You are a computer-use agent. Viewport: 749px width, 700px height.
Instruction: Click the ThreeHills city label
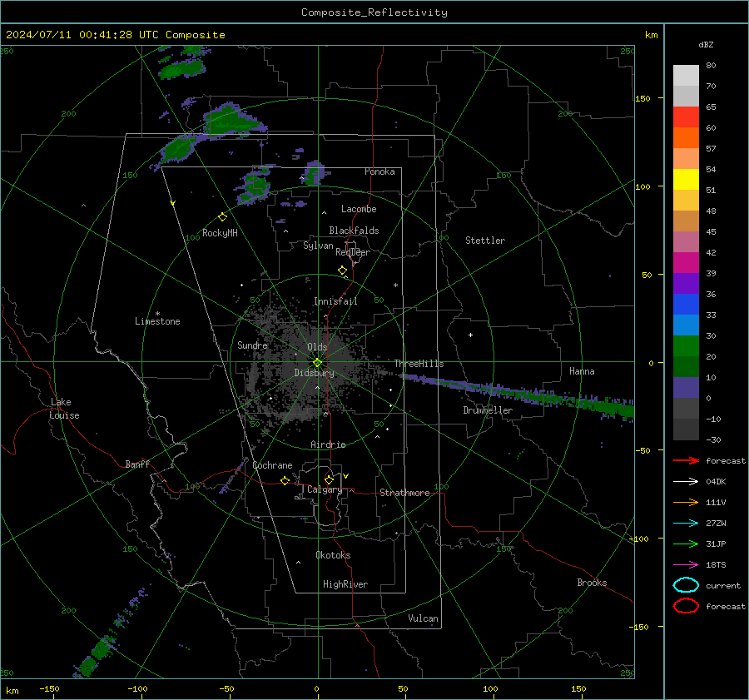419,364
